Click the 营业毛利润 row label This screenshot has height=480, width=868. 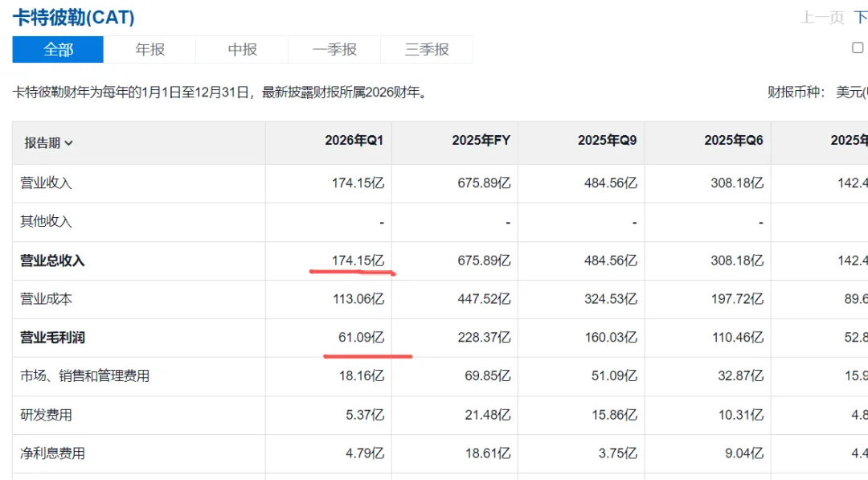[52, 337]
